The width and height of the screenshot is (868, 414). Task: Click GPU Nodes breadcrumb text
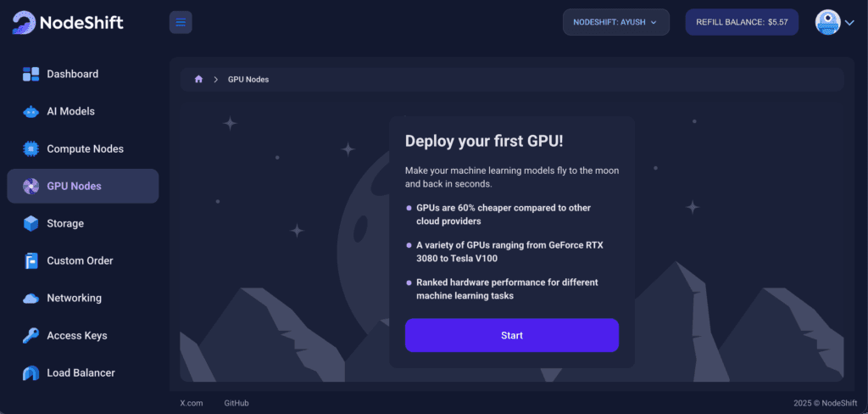pos(248,79)
